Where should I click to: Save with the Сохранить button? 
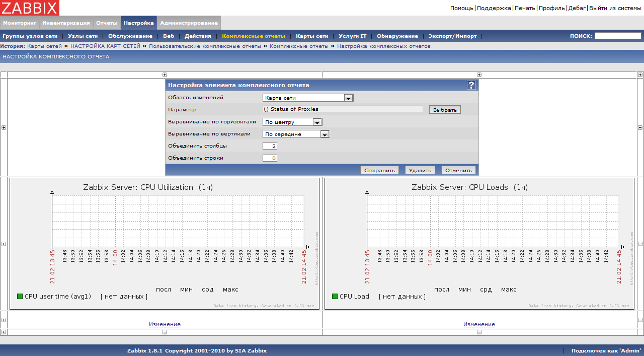(x=380, y=170)
